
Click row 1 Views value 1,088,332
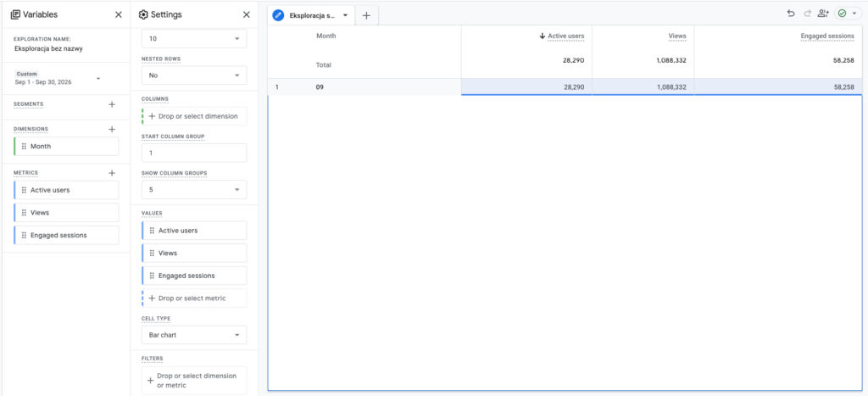pos(670,87)
